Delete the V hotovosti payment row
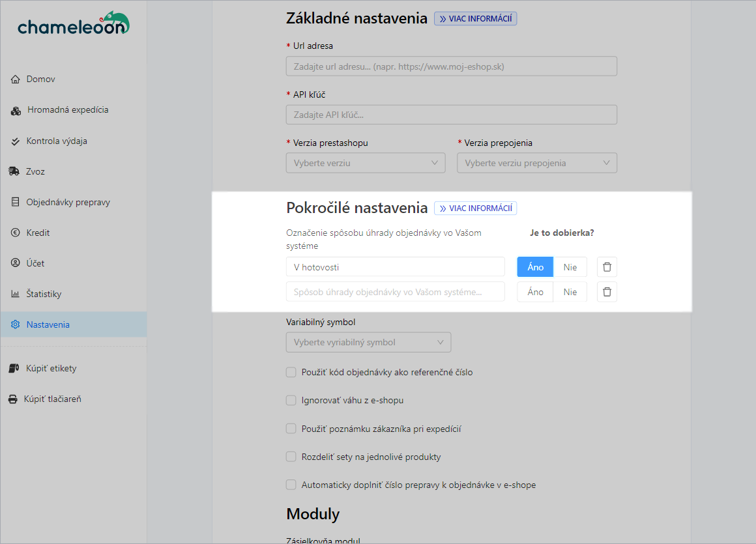Screen dimensions: 756x544 [607, 266]
